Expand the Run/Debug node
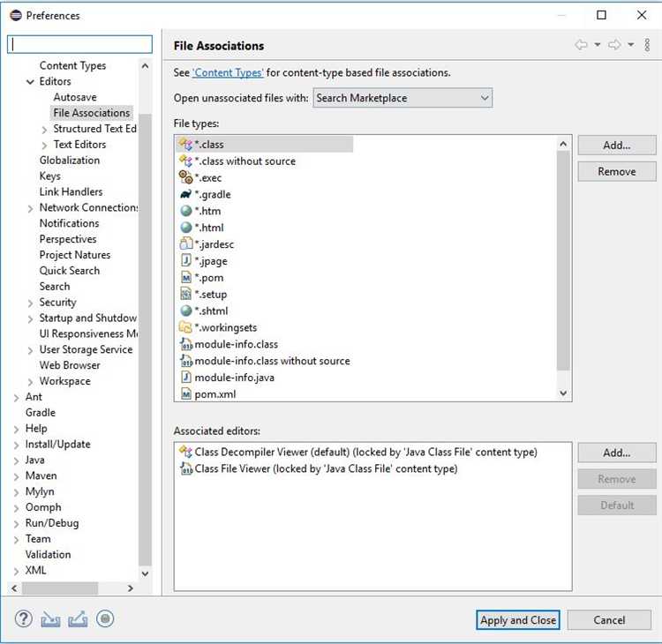Image resolution: width=662 pixels, height=644 pixels. (16, 524)
